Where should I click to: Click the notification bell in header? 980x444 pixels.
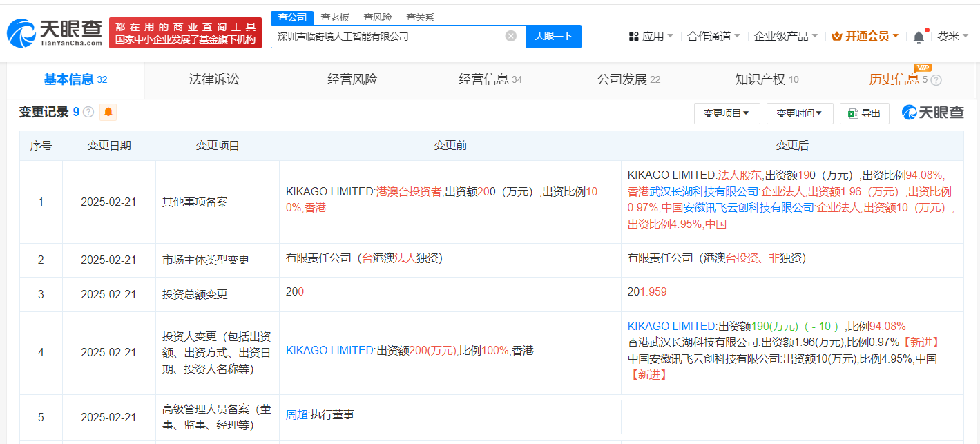pos(918,37)
